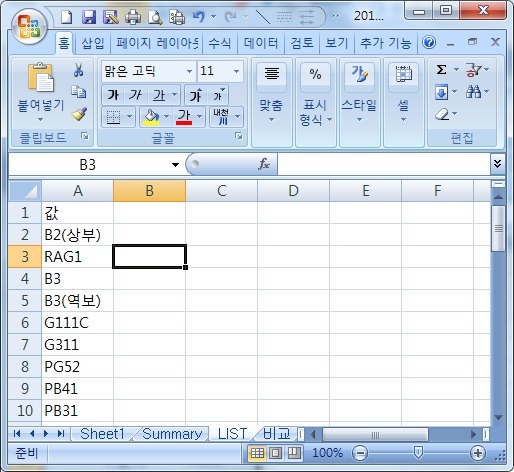Switch to Normal view in status bar
514x472 pixels.
tap(257, 453)
